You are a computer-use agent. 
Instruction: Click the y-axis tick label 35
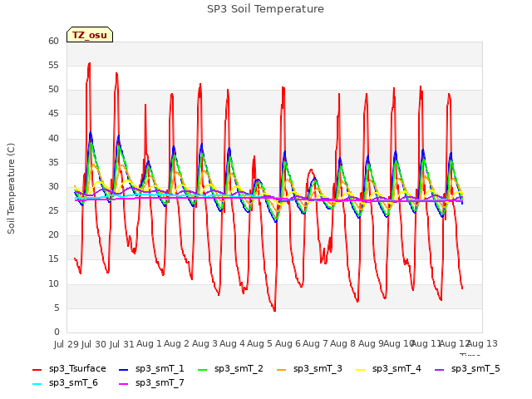53,163
